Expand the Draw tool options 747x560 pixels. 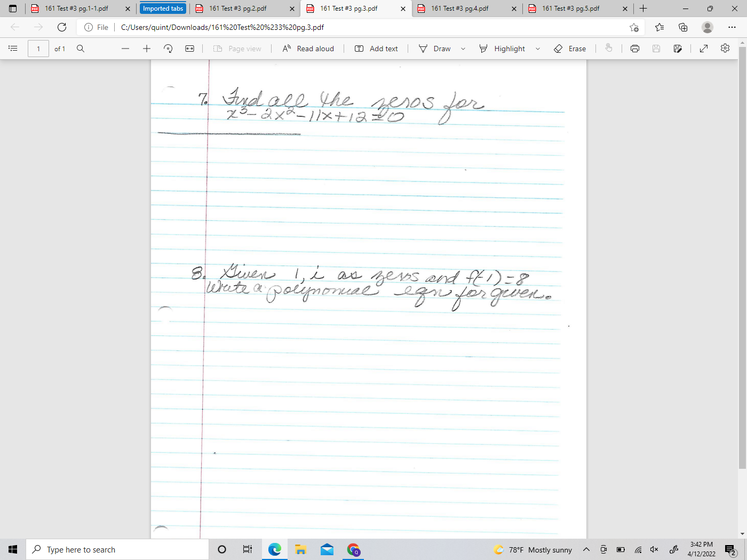(462, 49)
